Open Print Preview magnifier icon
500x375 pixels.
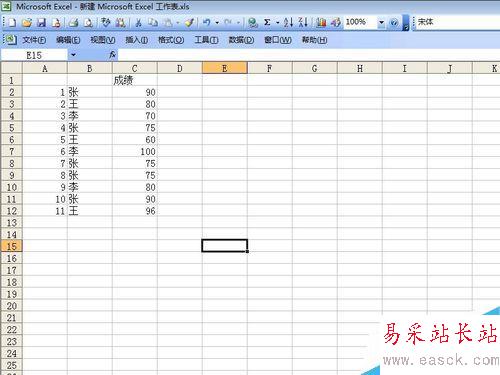point(88,23)
